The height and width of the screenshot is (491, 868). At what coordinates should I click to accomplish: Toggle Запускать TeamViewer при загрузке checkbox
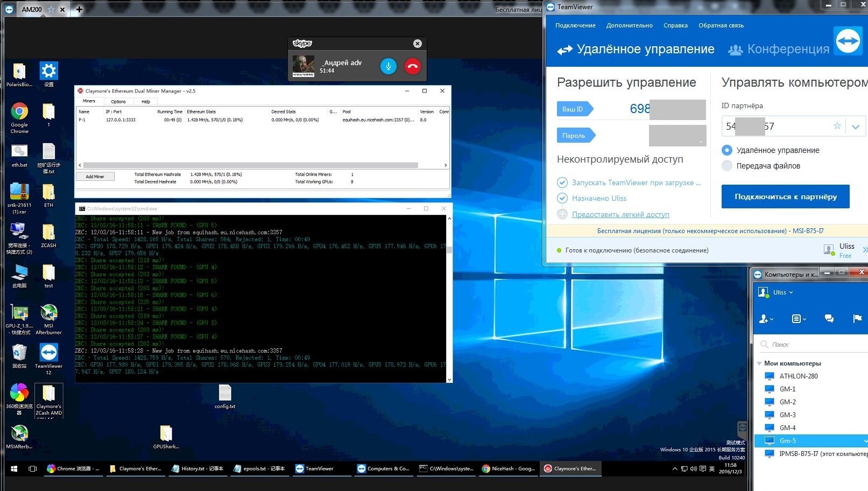click(x=562, y=183)
